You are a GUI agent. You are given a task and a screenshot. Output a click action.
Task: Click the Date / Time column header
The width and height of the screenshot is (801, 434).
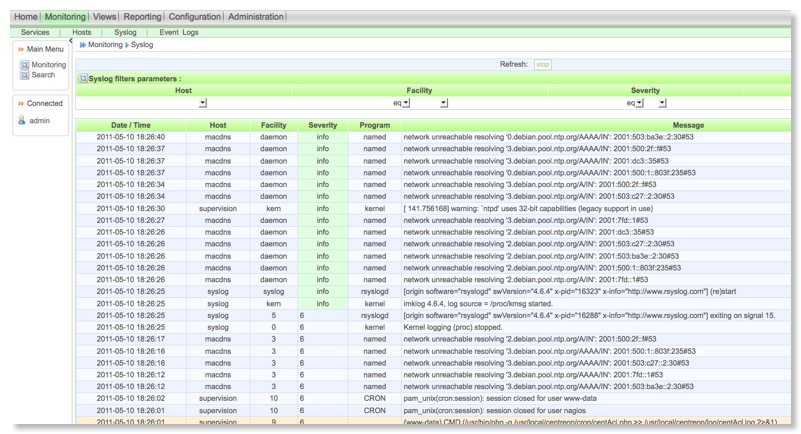(x=131, y=125)
